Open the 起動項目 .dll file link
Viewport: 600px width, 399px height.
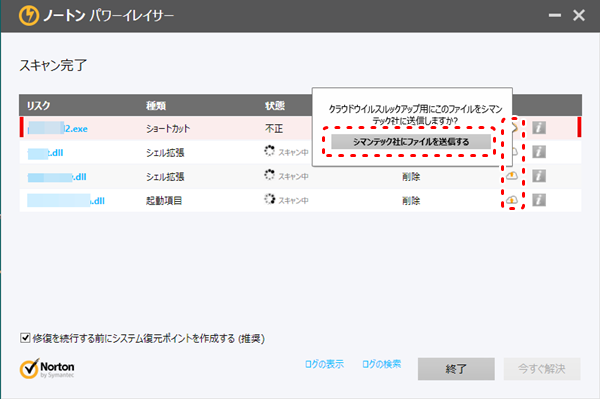(x=66, y=200)
